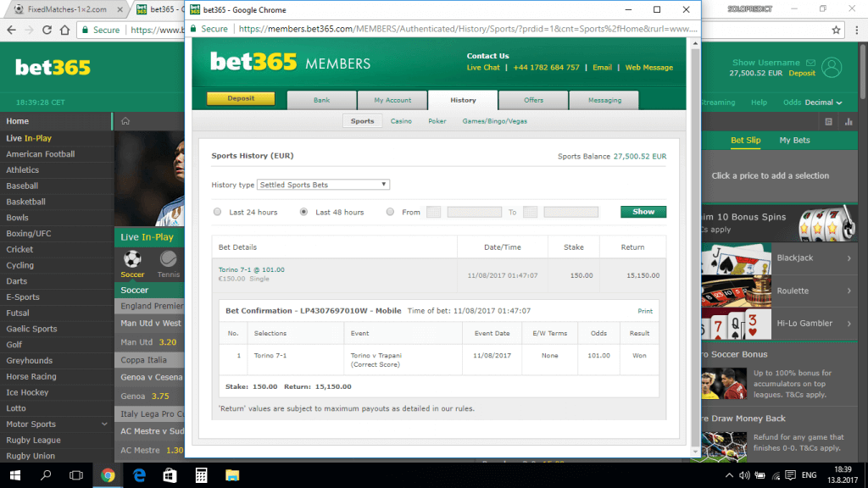The image size is (868, 488).
Task: Select the Games/Bingo/Vegas sub-tab
Action: [x=495, y=121]
